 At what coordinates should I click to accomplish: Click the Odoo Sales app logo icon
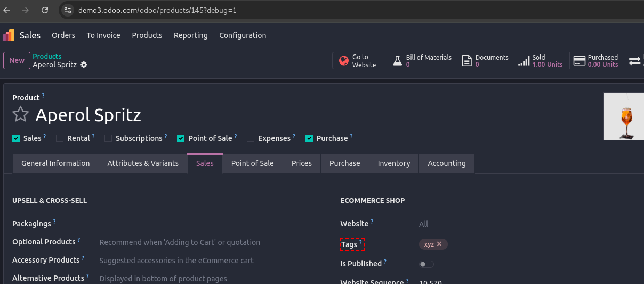9,35
